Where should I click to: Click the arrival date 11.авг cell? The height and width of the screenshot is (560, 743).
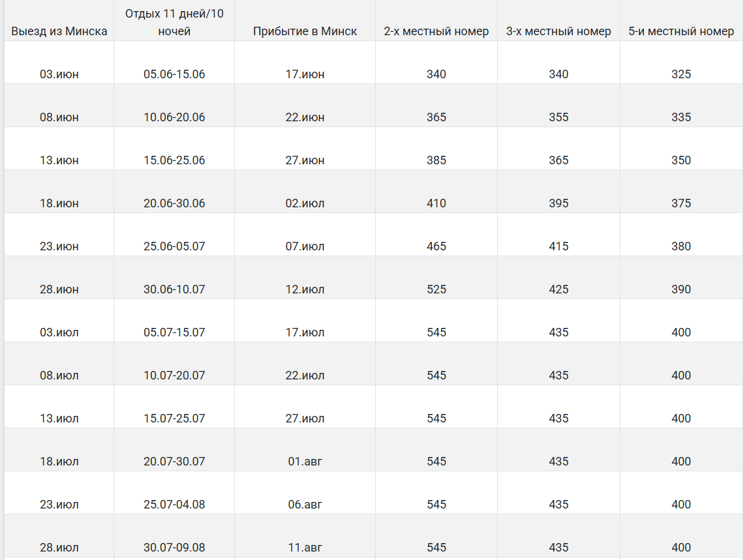pos(305,548)
